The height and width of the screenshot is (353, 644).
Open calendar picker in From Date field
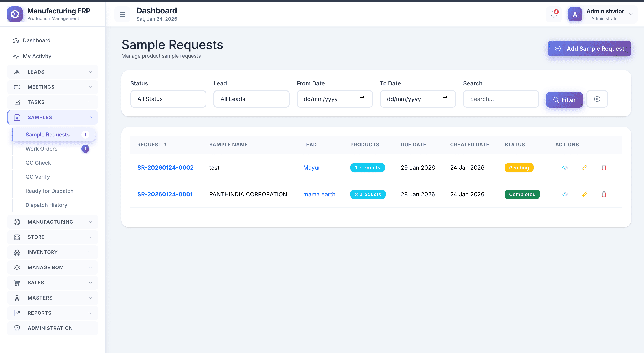click(x=362, y=99)
